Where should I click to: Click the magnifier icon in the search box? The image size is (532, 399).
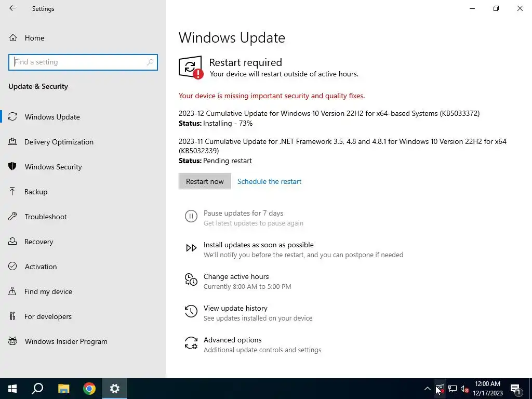pyautogui.click(x=150, y=62)
